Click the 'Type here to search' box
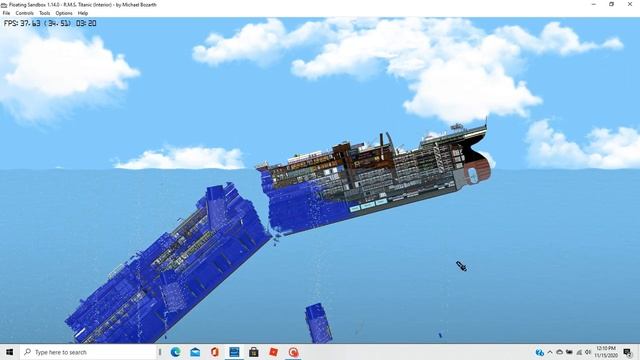Viewport: 640px width, 360px height. [88, 352]
